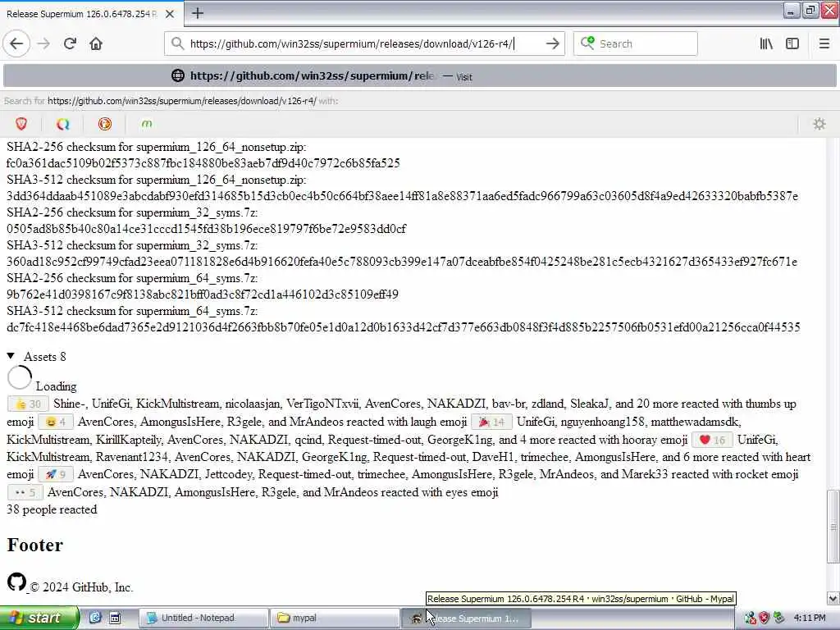Viewport: 840px width, 630px height.
Task: Collapse the Assets 8 disclosure triangle
Action: pyautogui.click(x=11, y=356)
